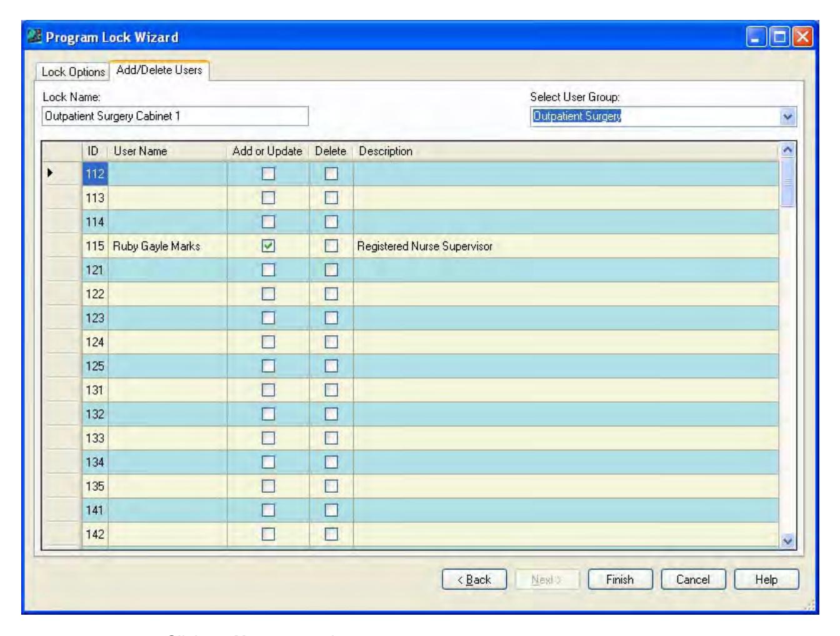840x636 pixels.
Task: Click the Description cell for ID 121
Action: pos(566,270)
